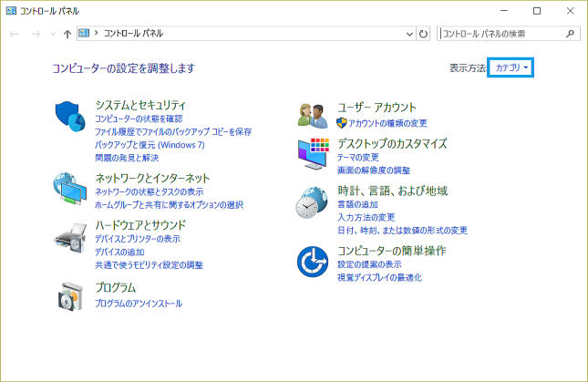Open ファイル履歴でファイルのバックアップ コピーを保存 link
This screenshot has height=382, width=588.
173,131
